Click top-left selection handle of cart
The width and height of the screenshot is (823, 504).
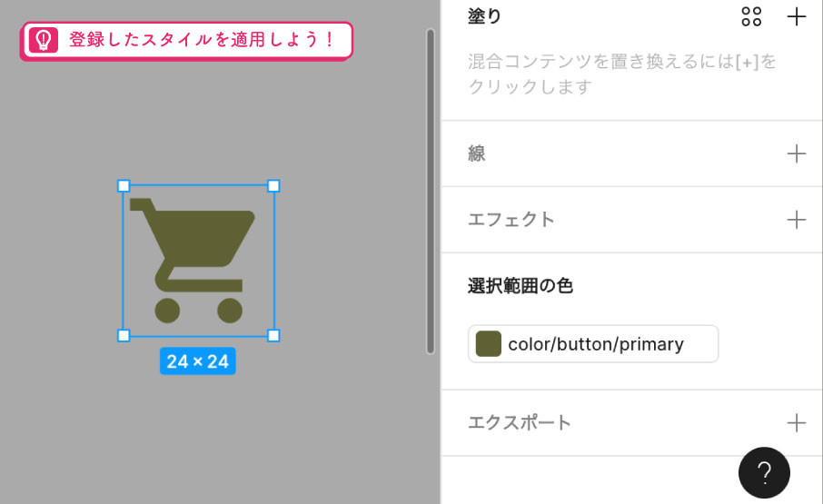point(124,185)
